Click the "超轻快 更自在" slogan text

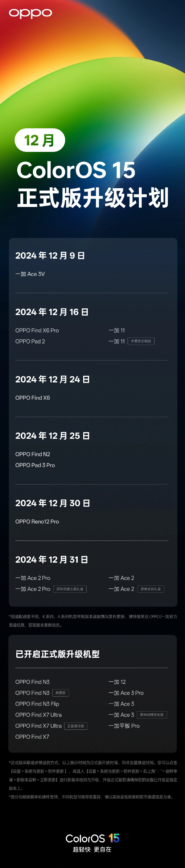coord(92,849)
